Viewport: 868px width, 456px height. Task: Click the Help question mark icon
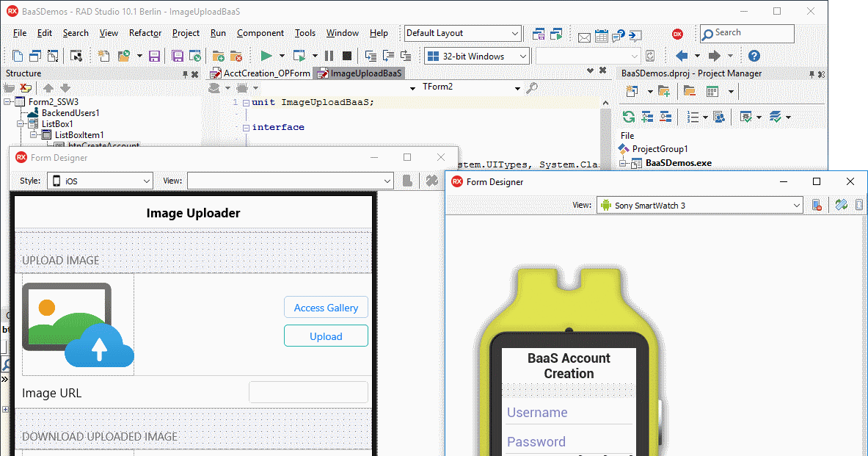pos(756,55)
